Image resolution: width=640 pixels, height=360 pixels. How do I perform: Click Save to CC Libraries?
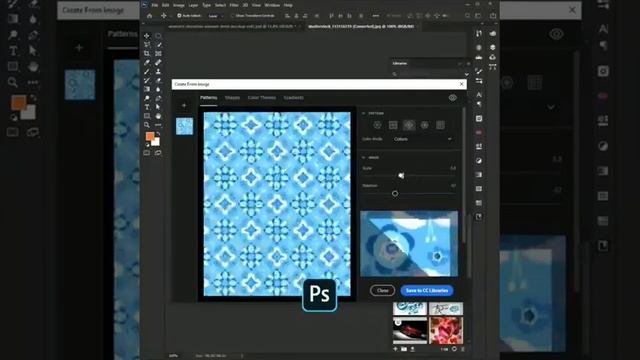coord(427,291)
